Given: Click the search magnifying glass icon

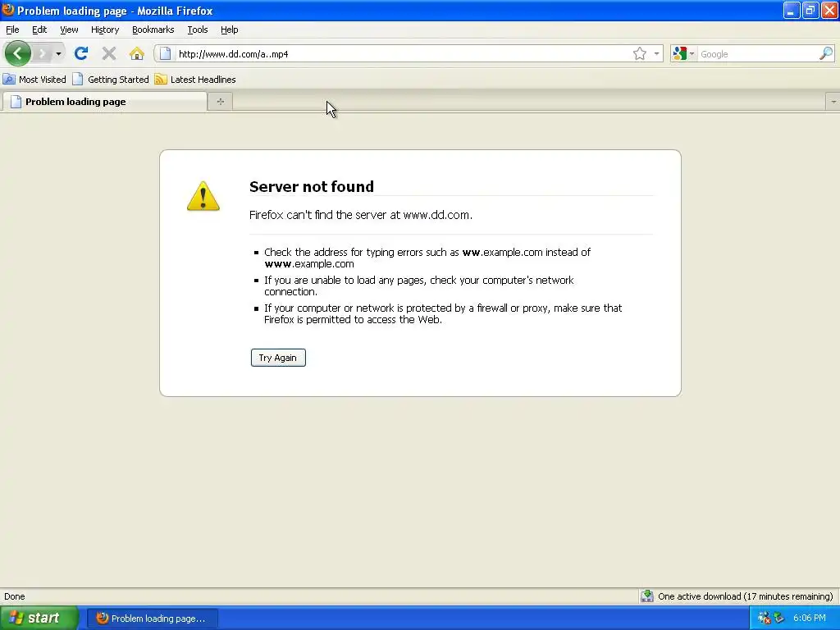Looking at the screenshot, I should click(826, 53).
